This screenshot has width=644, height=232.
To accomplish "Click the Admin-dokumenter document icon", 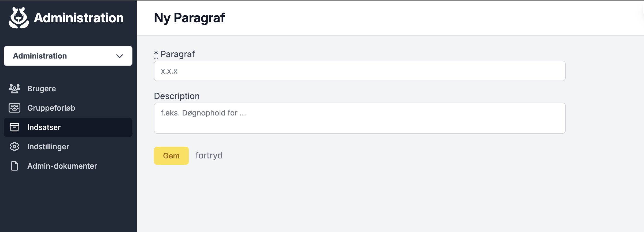I will pyautogui.click(x=14, y=166).
